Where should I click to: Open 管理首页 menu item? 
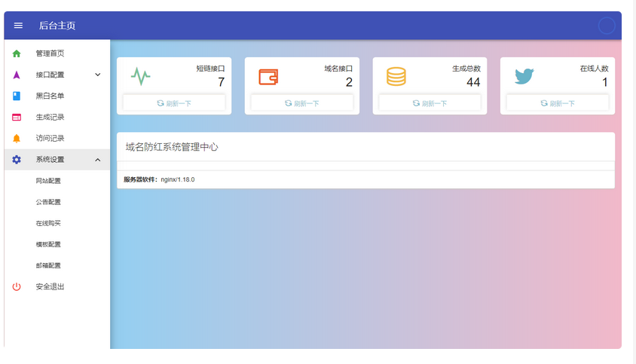tap(57, 54)
